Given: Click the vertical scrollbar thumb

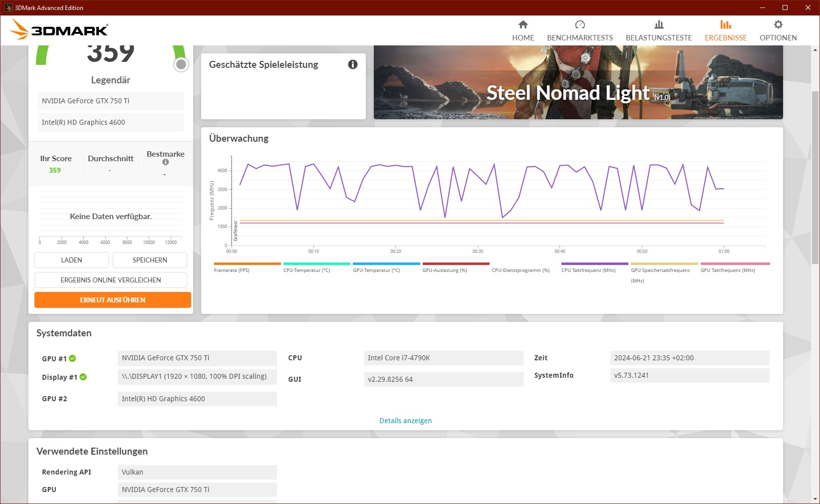Looking at the screenshot, I should [816, 178].
